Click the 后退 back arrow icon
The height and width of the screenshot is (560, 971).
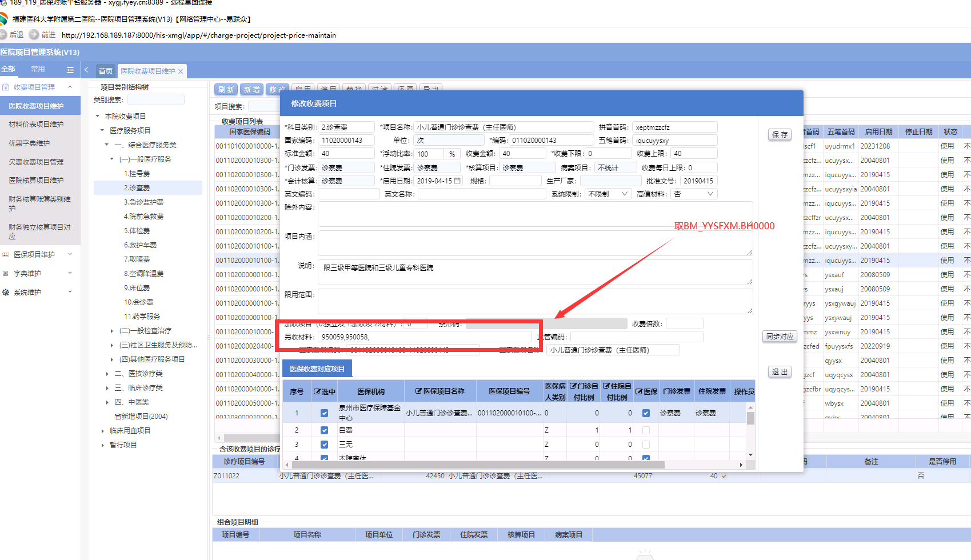click(3, 35)
